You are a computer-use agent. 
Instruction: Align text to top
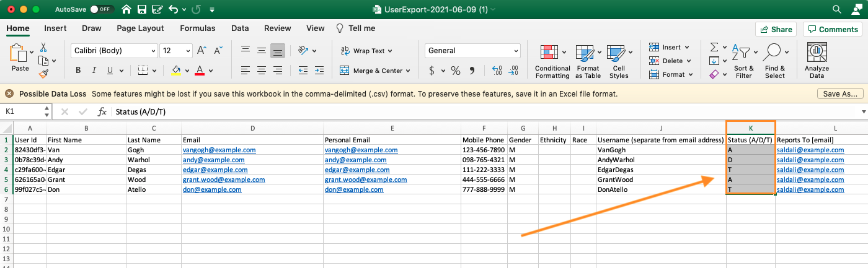[x=246, y=51]
